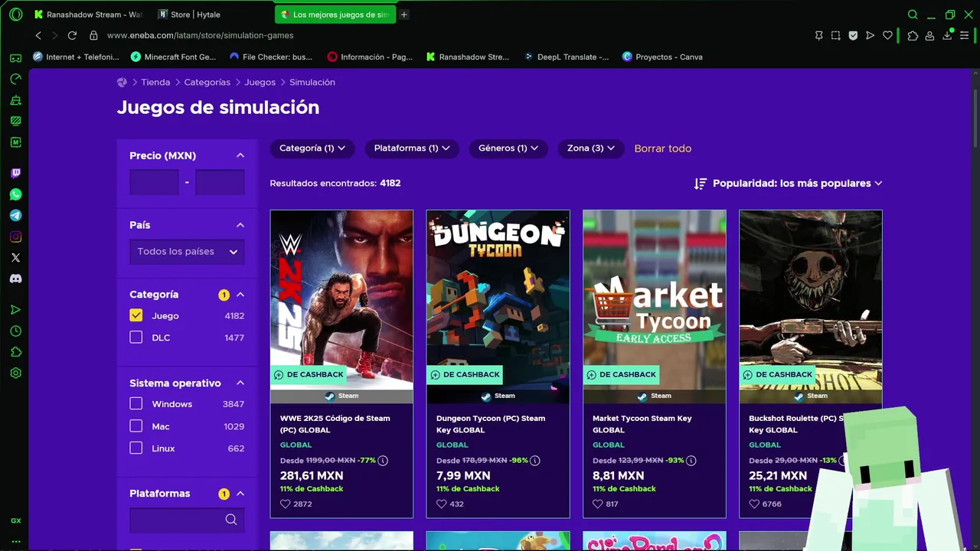980x551 pixels.
Task: Click info icon next to -77% discount
Action: pos(383,461)
